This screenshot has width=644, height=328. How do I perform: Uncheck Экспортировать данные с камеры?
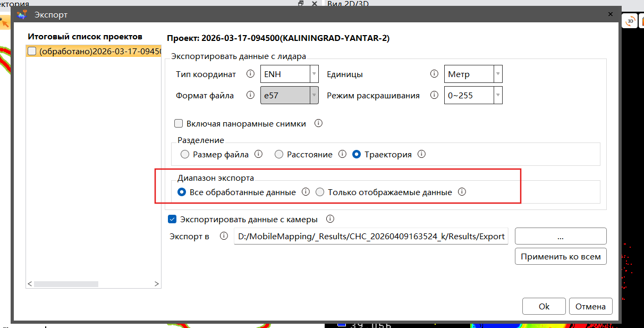(x=172, y=218)
